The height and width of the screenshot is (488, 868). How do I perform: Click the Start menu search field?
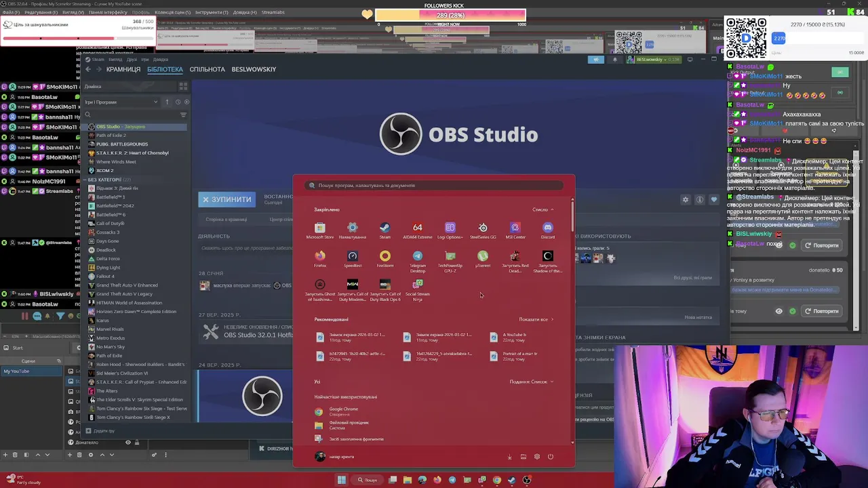click(433, 185)
